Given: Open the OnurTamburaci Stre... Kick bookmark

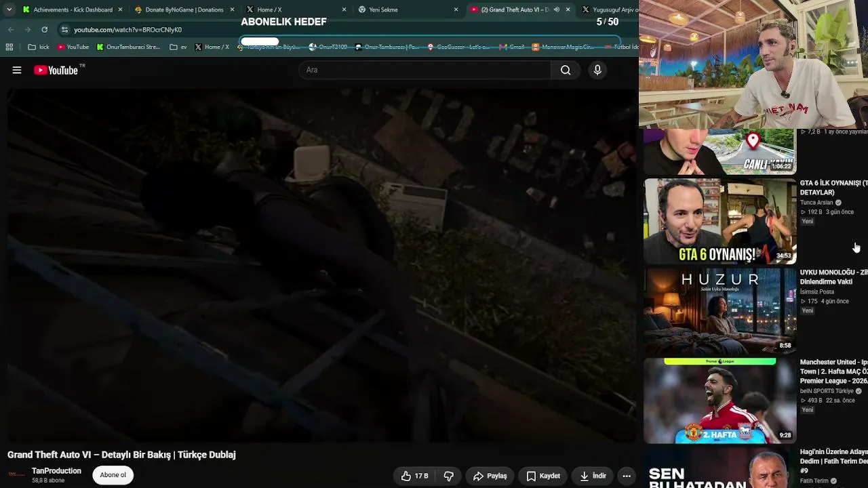Looking at the screenshot, I should click(x=128, y=47).
